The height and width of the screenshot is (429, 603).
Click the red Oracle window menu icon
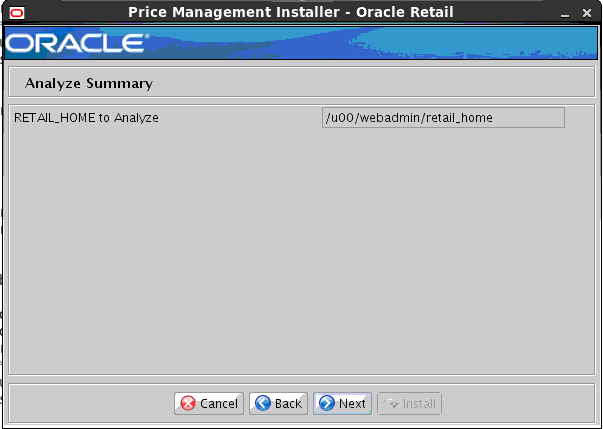(17, 13)
